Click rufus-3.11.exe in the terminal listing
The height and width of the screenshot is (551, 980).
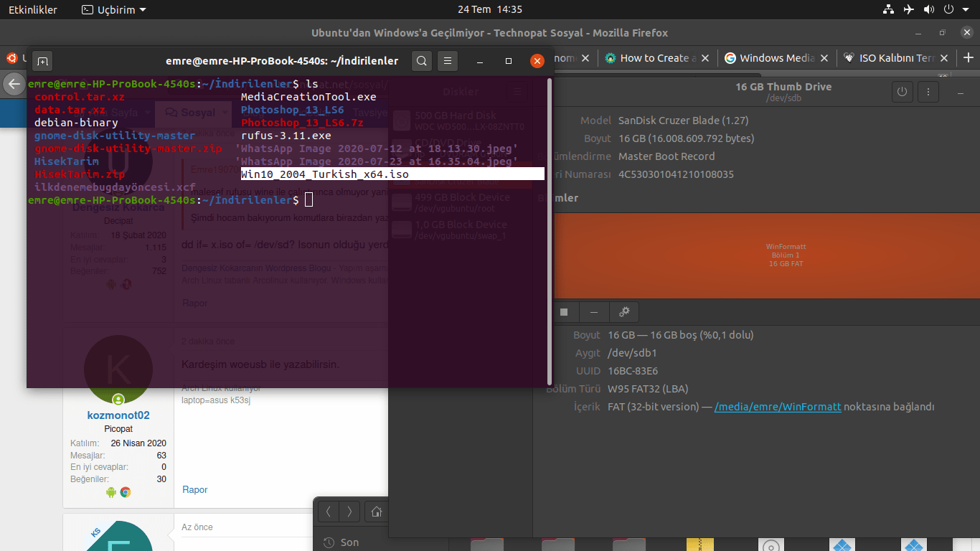(x=286, y=136)
